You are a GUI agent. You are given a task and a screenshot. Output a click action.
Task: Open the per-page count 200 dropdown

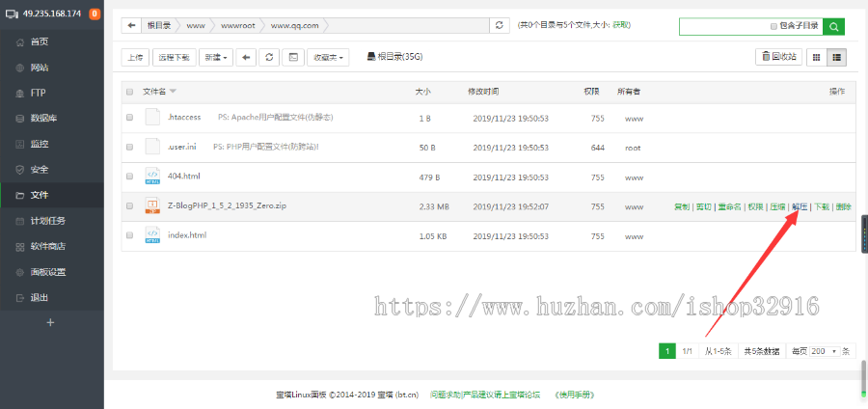(825, 351)
